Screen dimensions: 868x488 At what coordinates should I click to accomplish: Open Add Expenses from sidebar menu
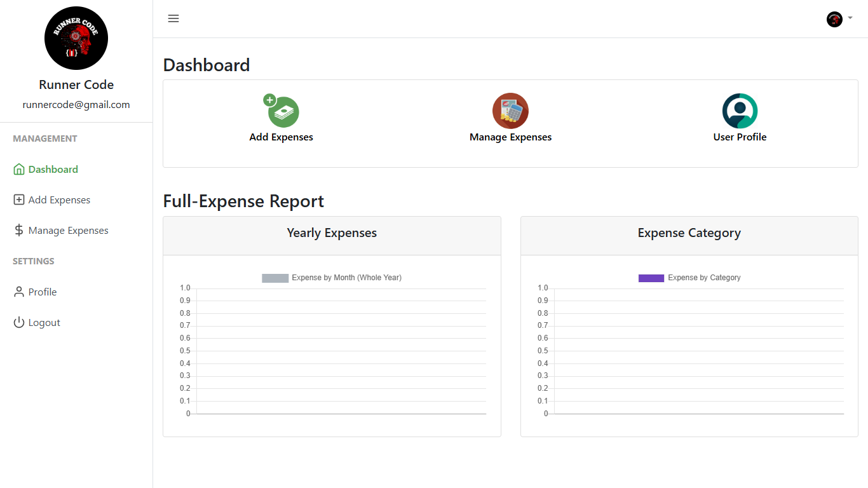(x=59, y=200)
